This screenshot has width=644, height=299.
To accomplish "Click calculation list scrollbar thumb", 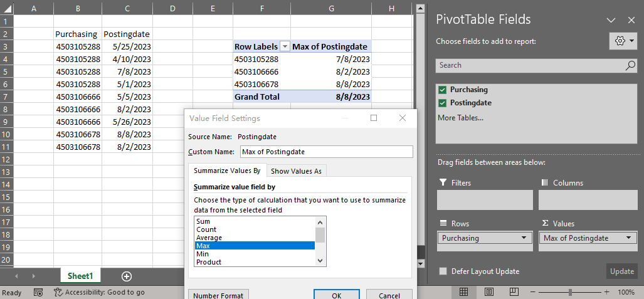I will (x=320, y=235).
